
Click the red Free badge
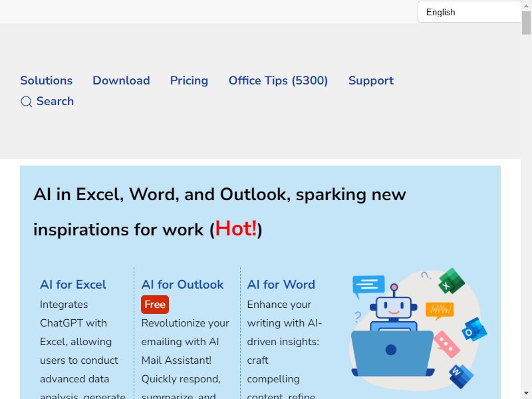155,305
